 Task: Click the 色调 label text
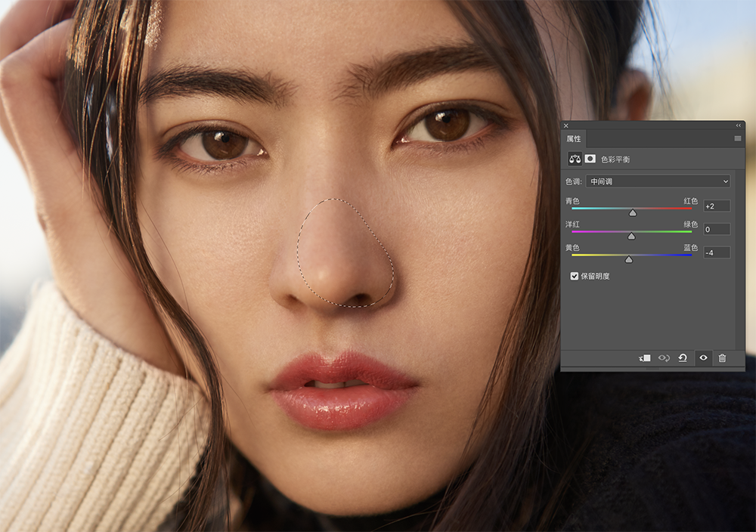(x=573, y=181)
